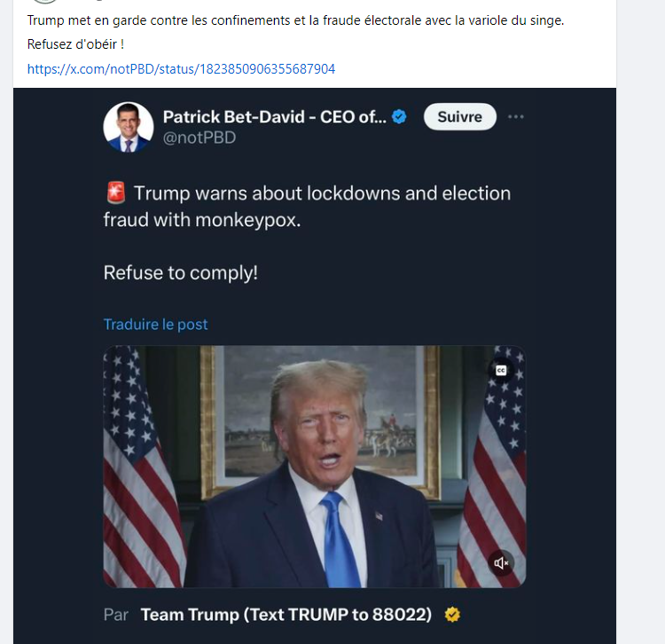Screen dimensions: 665x644
Task: Click the gold verified badge by Team Trump
Action: click(452, 614)
